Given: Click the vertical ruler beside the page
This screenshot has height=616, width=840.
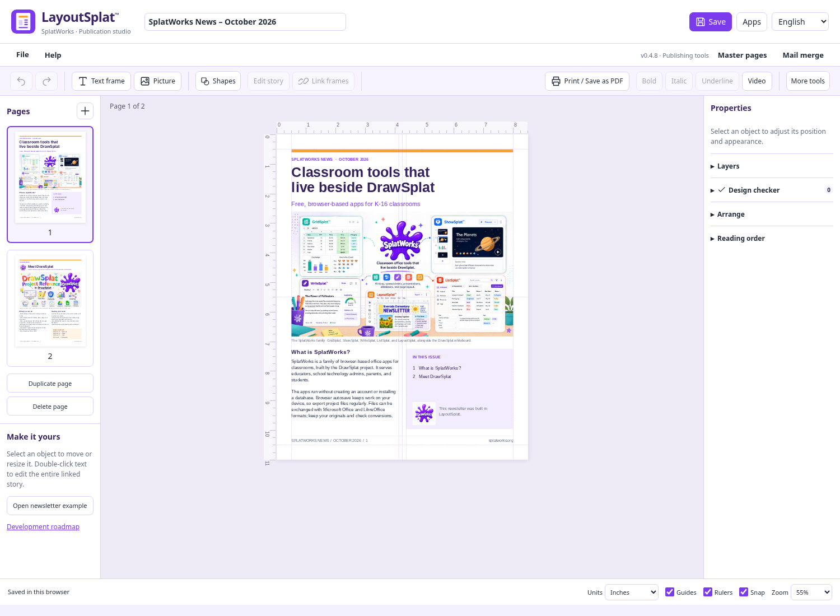Looking at the screenshot, I should point(270,297).
